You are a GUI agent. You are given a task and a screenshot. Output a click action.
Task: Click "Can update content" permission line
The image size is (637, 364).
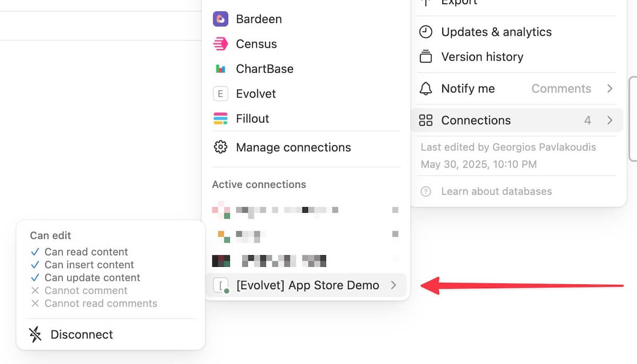pos(92,278)
